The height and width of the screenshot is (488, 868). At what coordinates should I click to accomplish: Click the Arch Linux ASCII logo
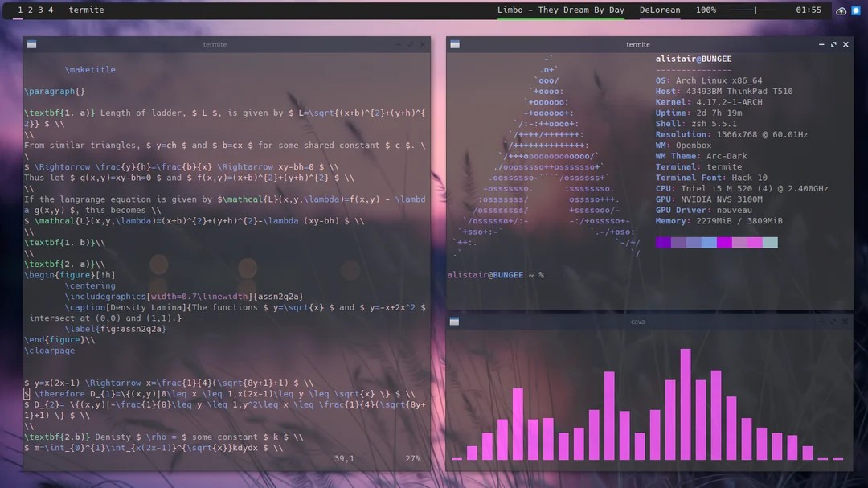547,156
